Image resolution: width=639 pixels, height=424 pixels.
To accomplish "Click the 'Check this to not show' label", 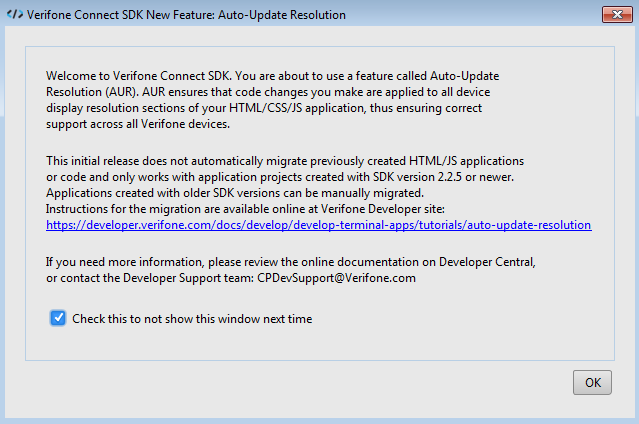I will 192,318.
